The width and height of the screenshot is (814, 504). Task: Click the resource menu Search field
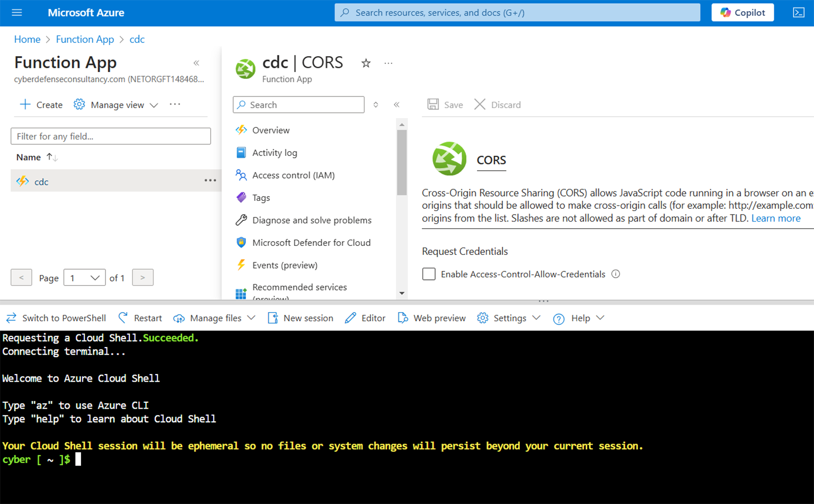pyautogui.click(x=298, y=104)
